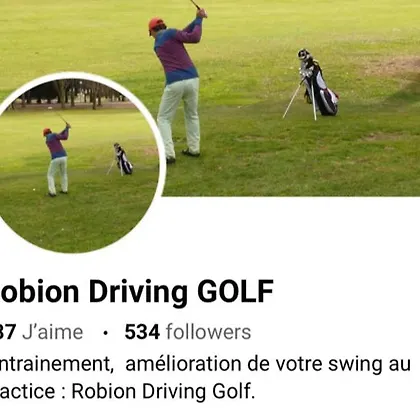Click the Robion Driving GOLF page title
The width and height of the screenshot is (420, 420).
137,292
